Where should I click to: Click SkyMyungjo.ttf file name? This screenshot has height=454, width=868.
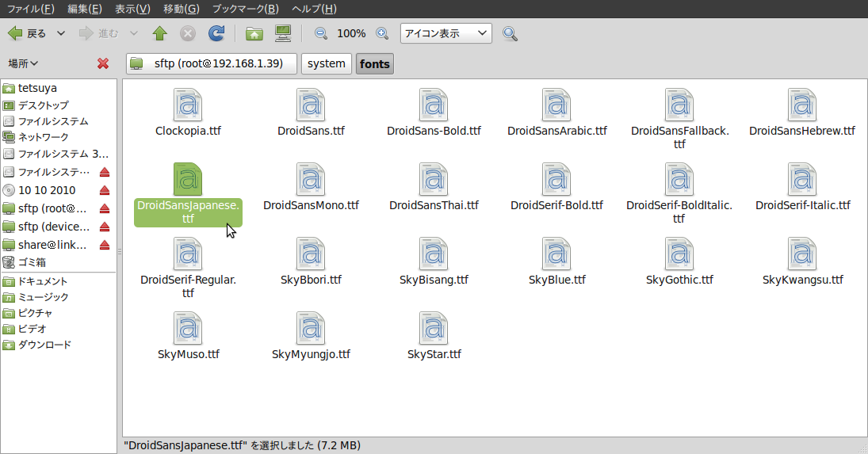[311, 354]
